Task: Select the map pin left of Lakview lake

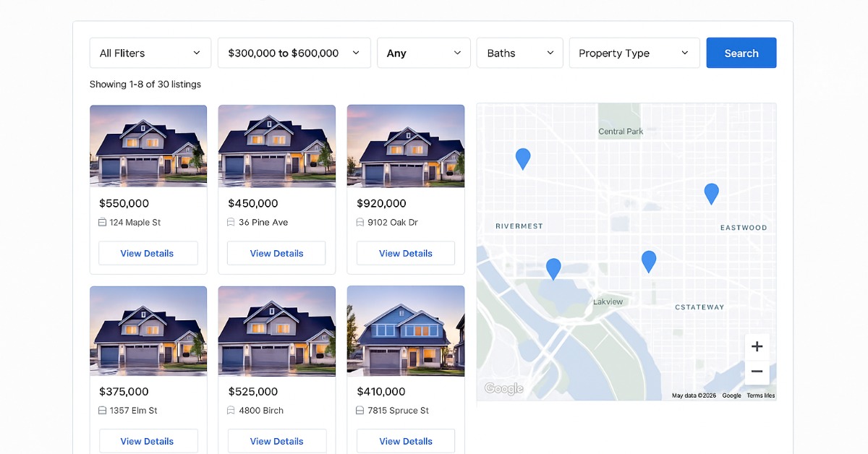Action: coord(553,269)
